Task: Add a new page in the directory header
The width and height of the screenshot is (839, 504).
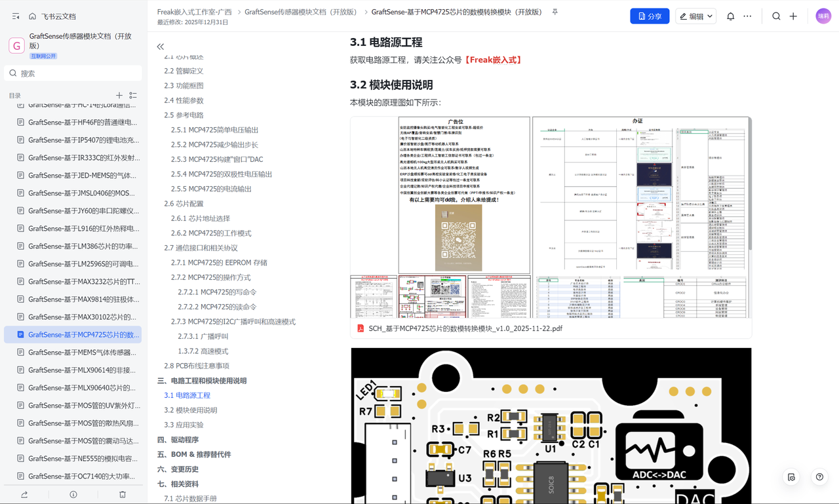Action: point(119,96)
